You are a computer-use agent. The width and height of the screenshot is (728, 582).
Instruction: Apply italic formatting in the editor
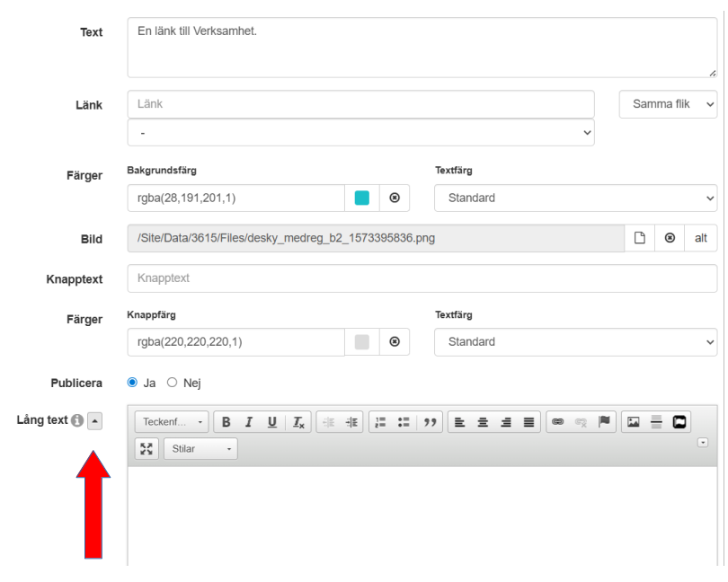[248, 421]
